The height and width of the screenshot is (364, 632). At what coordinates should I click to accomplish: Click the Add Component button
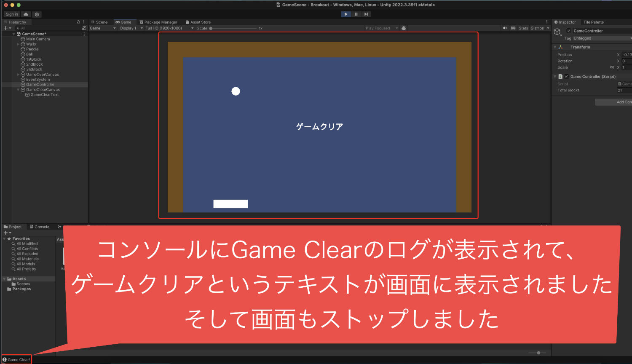coord(613,102)
